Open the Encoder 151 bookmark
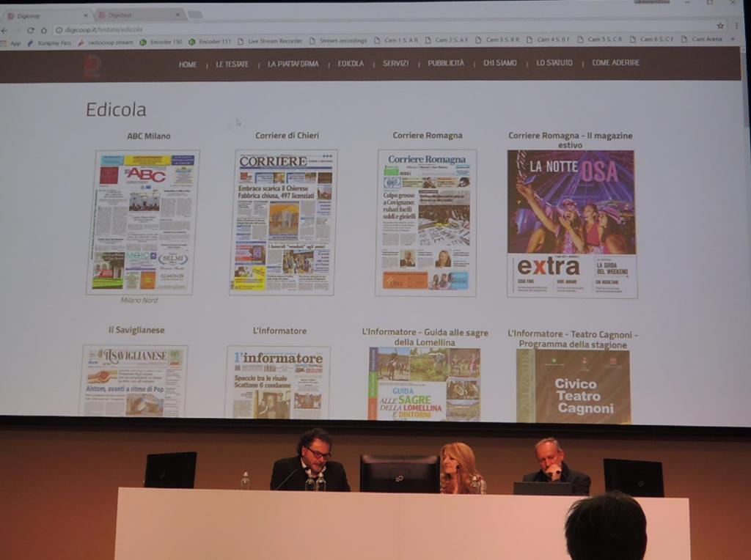This screenshot has width=751, height=560. tap(210, 42)
